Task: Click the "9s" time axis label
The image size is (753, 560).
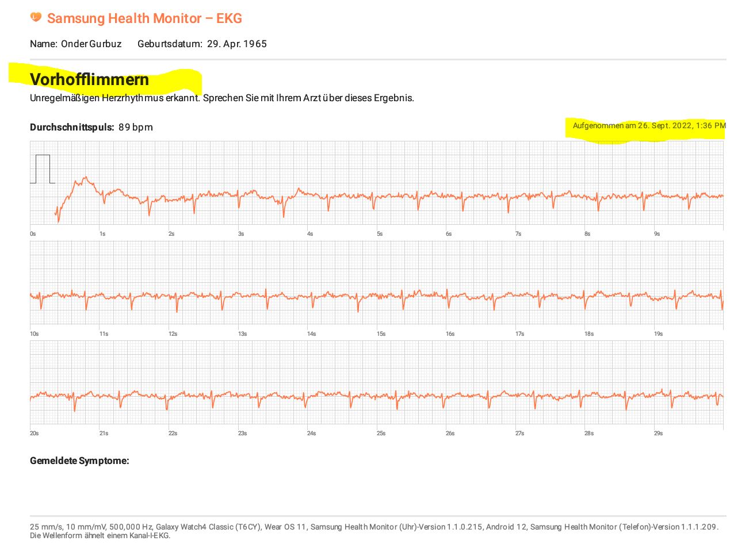Action: pos(657,234)
